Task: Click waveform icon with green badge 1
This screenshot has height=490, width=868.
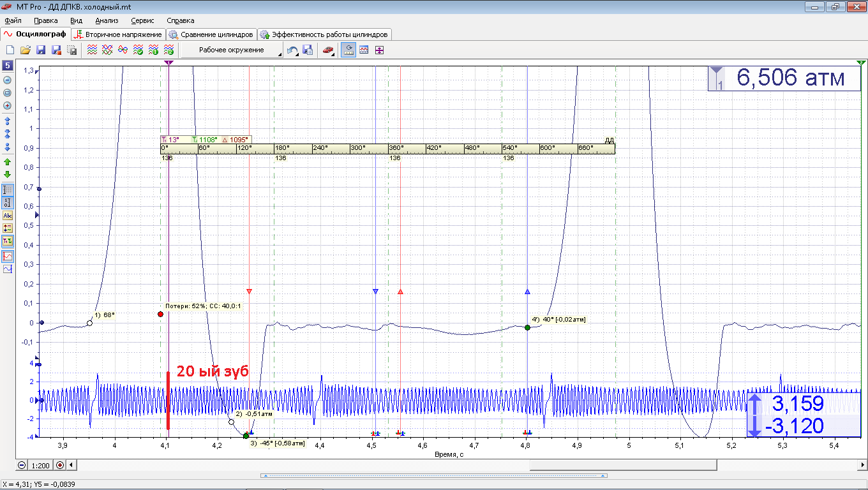Action: click(x=154, y=50)
